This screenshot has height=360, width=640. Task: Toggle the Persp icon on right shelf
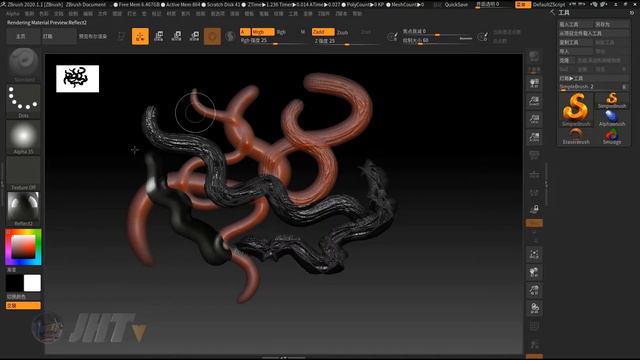pos(534,155)
